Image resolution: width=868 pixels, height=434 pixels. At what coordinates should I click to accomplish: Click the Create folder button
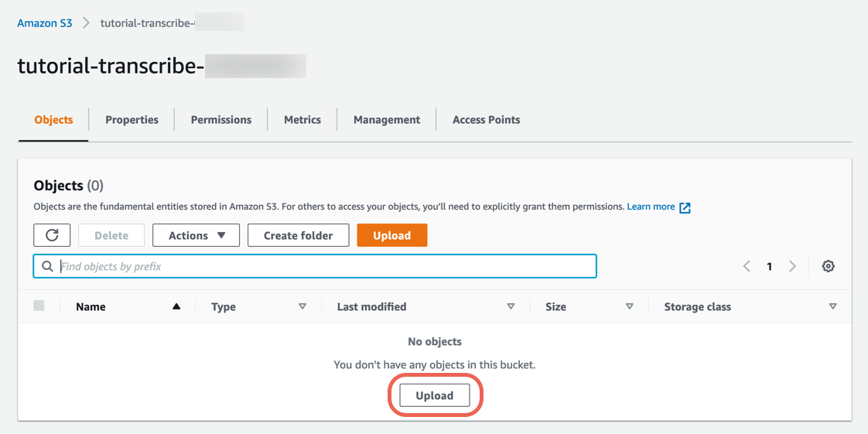click(x=299, y=235)
